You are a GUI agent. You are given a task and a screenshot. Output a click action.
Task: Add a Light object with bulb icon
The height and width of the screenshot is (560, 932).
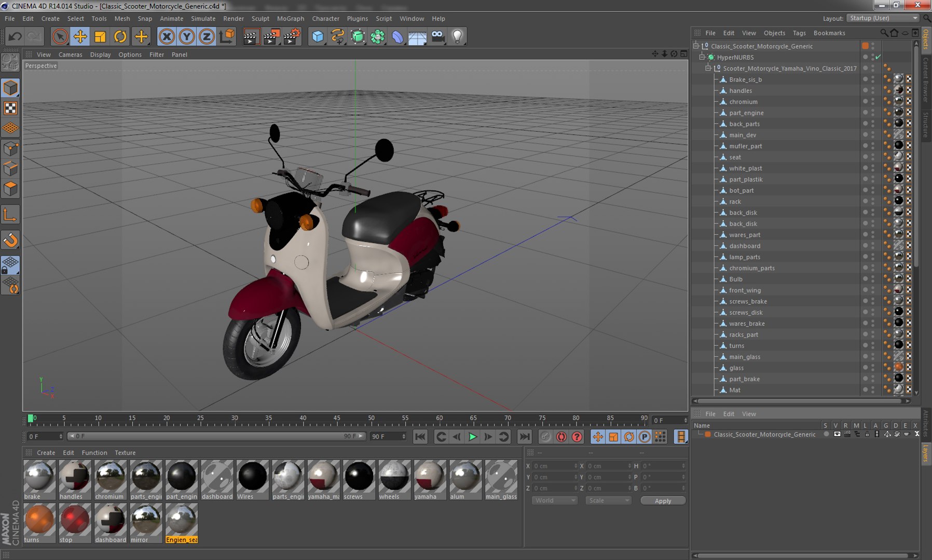(458, 36)
